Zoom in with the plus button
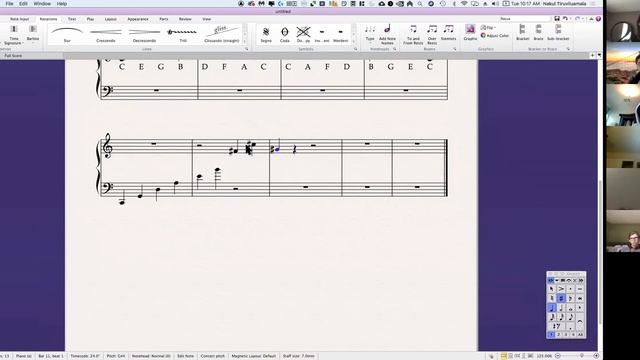The height and width of the screenshot is (360, 640). (x=596, y=356)
